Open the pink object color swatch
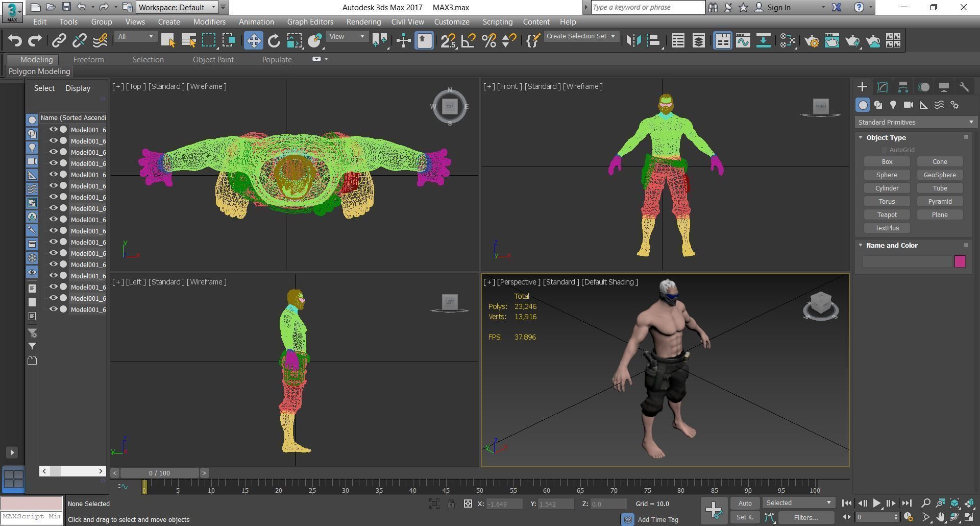The width and height of the screenshot is (980, 526). [960, 261]
